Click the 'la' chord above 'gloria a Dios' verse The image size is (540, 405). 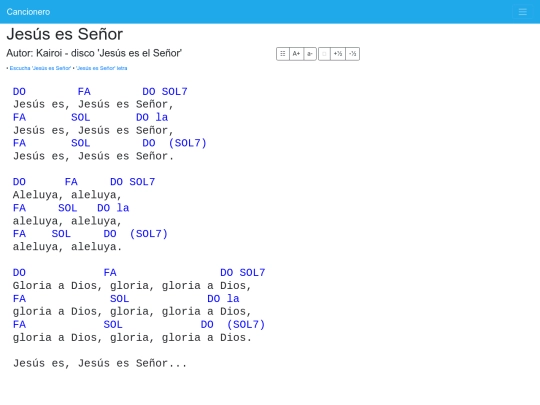pos(233,299)
